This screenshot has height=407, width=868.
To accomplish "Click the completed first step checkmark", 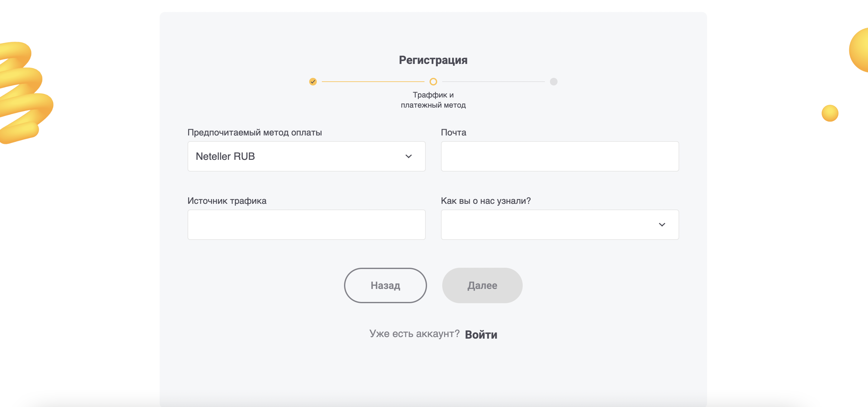I will point(313,81).
